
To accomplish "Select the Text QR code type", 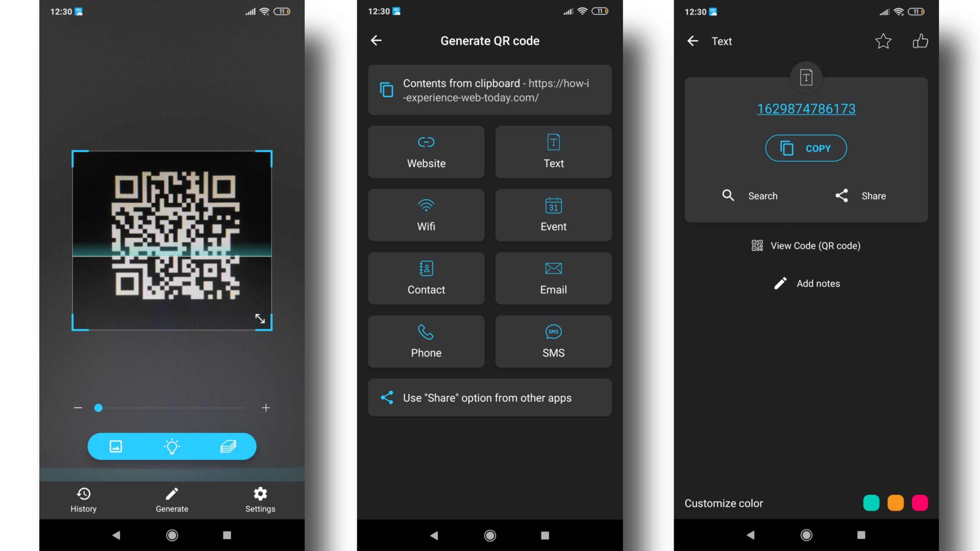I will click(553, 152).
